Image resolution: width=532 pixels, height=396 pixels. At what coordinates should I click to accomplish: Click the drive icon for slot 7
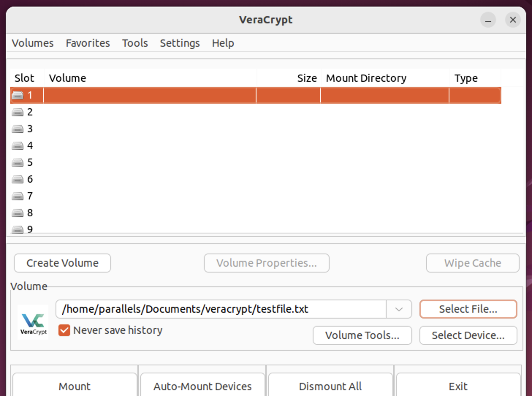(18, 196)
